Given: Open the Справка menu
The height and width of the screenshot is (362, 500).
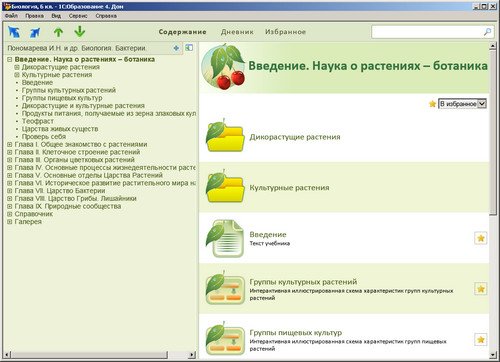Looking at the screenshot, I should tap(106, 16).
